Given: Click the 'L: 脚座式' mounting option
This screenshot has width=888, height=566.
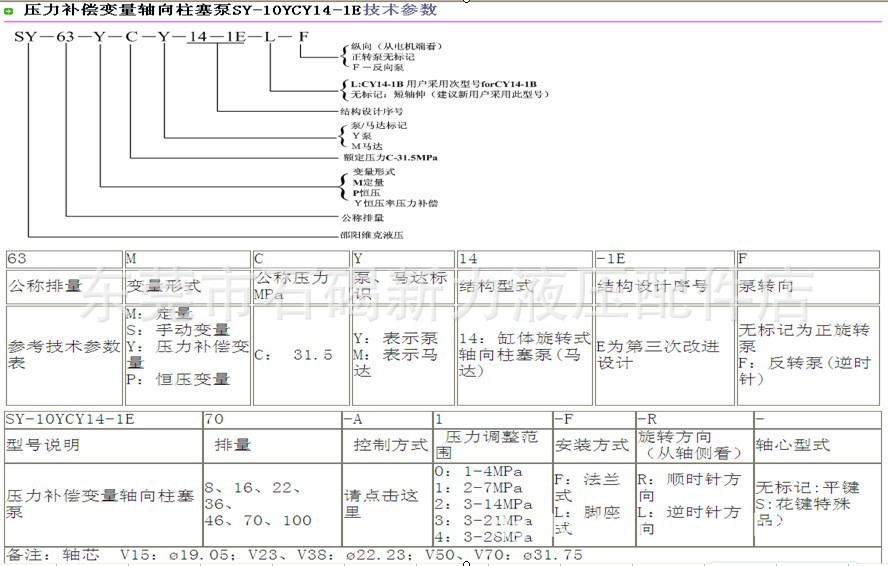Looking at the screenshot, I should 587,520.
